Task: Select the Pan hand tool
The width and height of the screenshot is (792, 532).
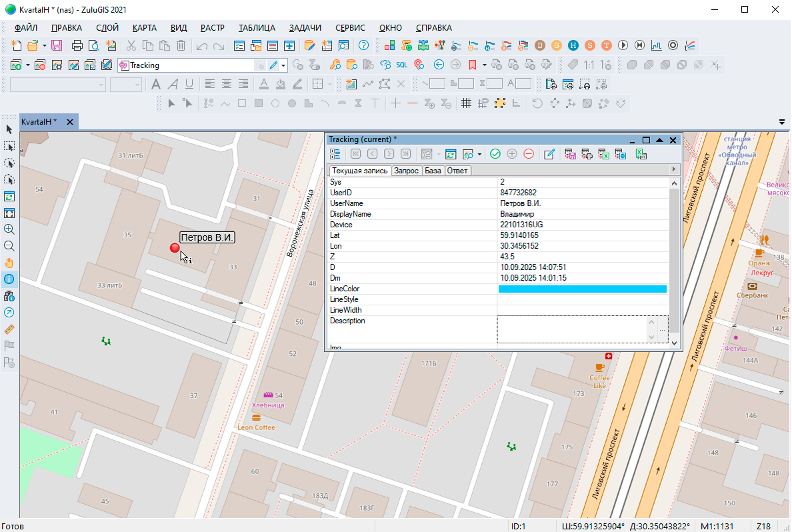Action: [x=9, y=262]
